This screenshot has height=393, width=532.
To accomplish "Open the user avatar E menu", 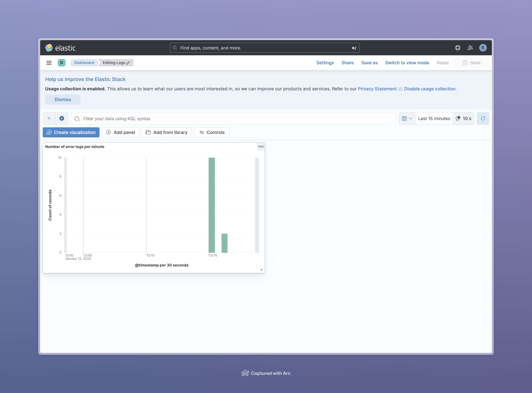I will [483, 48].
